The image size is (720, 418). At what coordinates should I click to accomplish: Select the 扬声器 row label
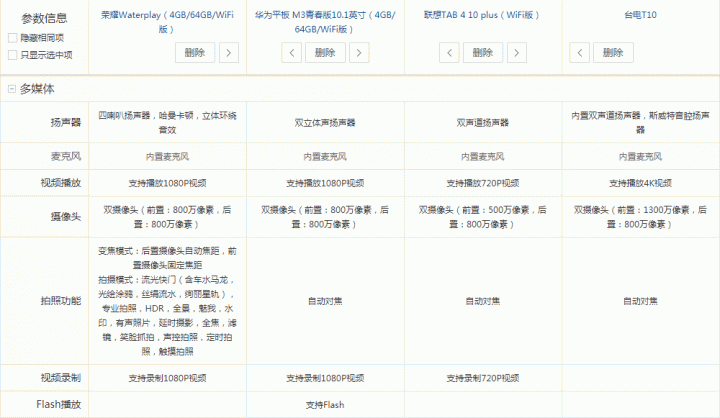click(66, 122)
